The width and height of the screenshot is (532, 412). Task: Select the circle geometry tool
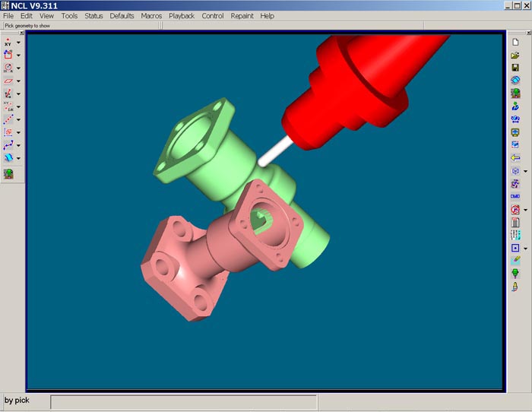[x=8, y=68]
